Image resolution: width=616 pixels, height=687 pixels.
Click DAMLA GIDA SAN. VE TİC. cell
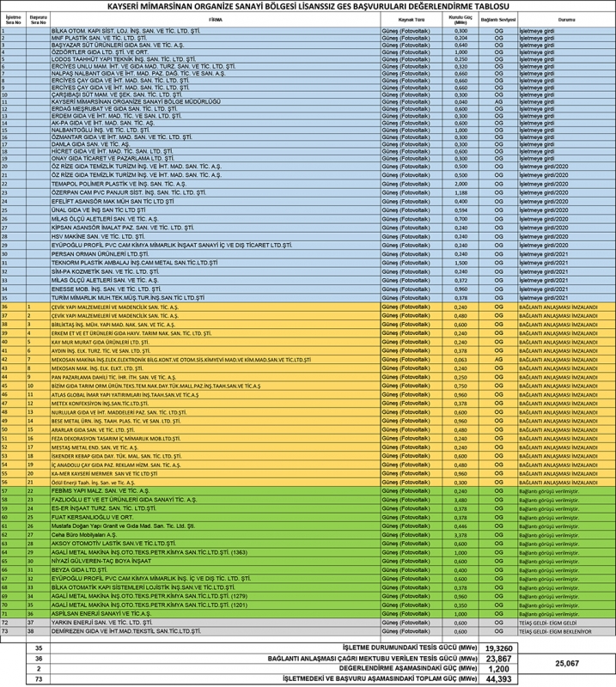click(x=216, y=144)
